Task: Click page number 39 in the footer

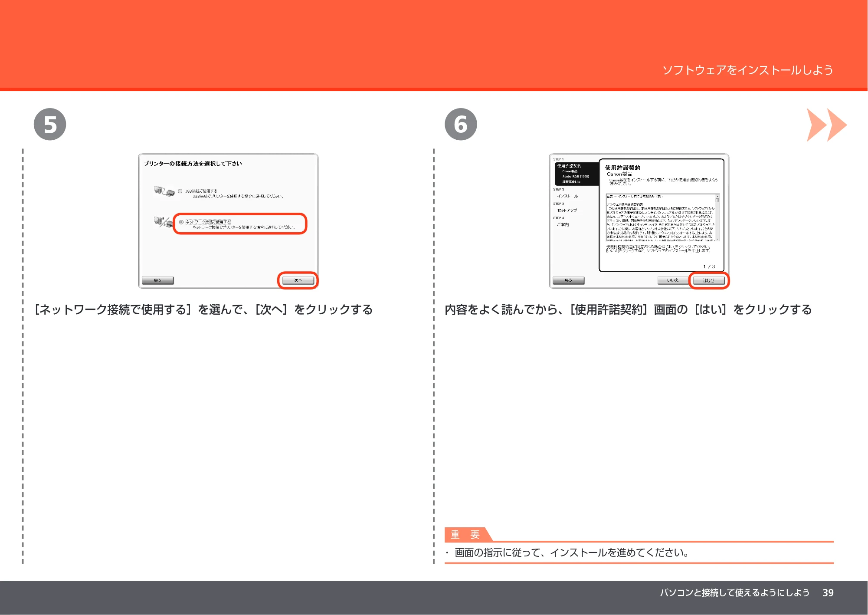Action: (x=828, y=593)
